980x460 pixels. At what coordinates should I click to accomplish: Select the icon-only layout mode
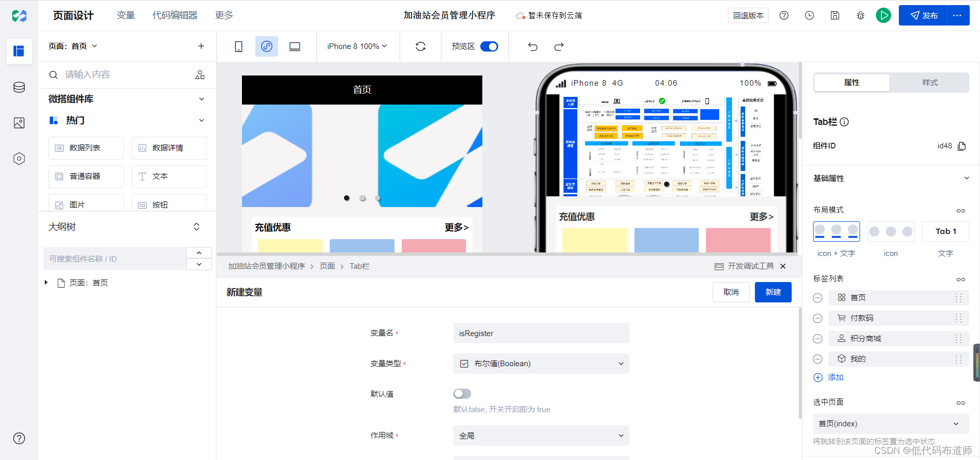[891, 232]
